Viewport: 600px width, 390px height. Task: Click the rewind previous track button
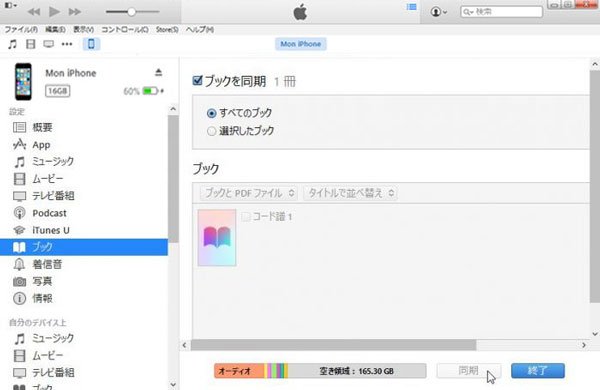click(x=34, y=12)
